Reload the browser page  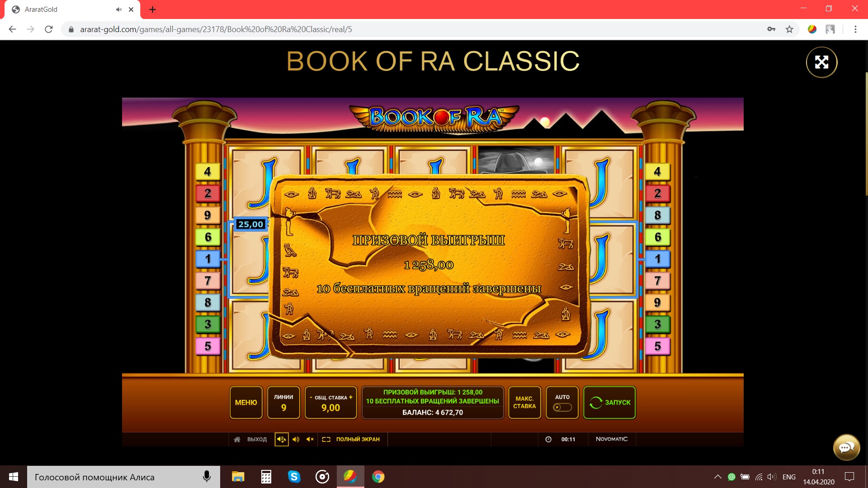pos(49,29)
